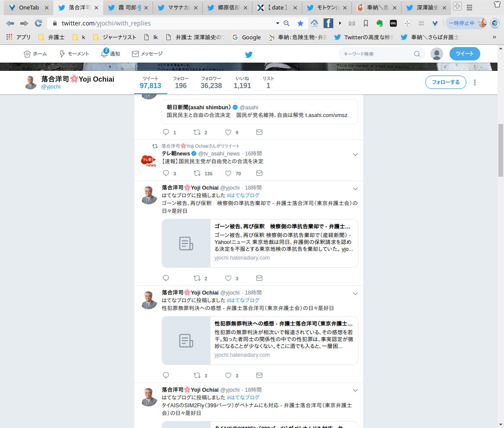Click the page vertical scrollbar thumb
The width and height of the screenshot is (504, 428).
501,150
